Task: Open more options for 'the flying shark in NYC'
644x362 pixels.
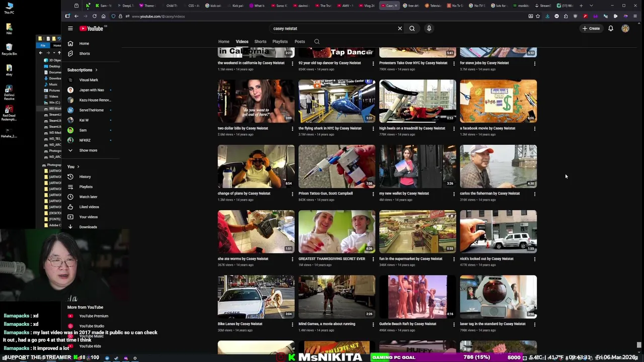Action: pyautogui.click(x=373, y=129)
